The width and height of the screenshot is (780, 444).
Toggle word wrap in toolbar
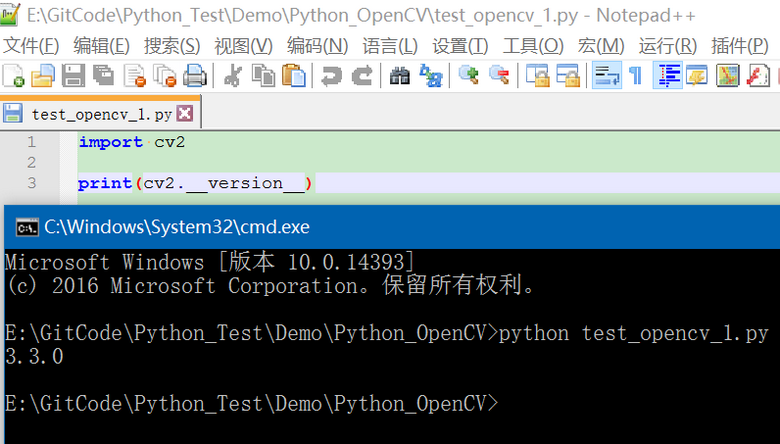pyautogui.click(x=606, y=76)
